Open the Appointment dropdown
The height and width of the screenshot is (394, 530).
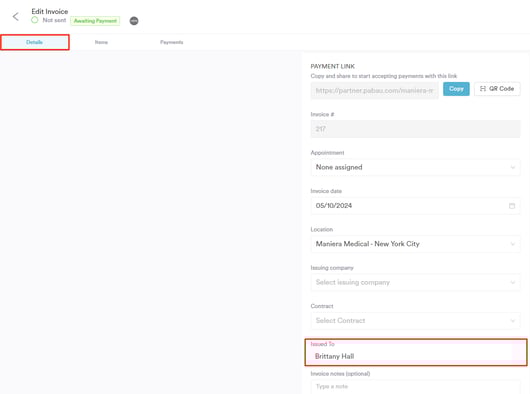click(415, 167)
